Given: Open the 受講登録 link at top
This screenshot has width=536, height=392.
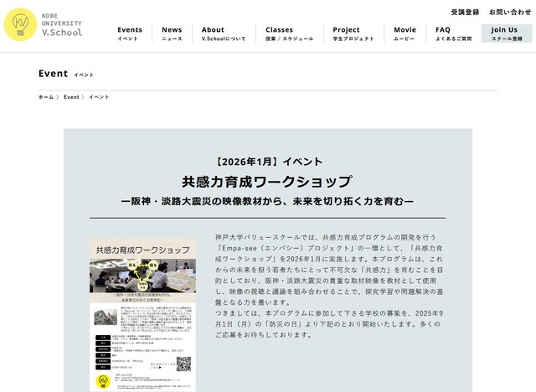Looking at the screenshot, I should 465,13.
